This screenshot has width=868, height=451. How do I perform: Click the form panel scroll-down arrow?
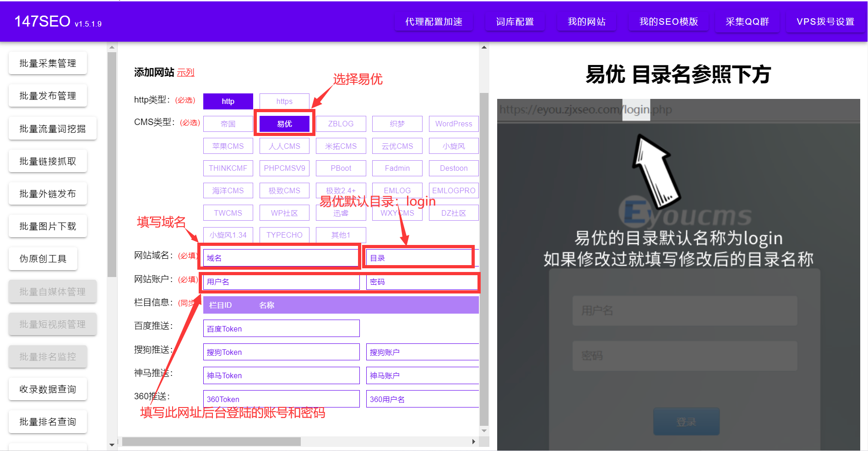pyautogui.click(x=484, y=430)
